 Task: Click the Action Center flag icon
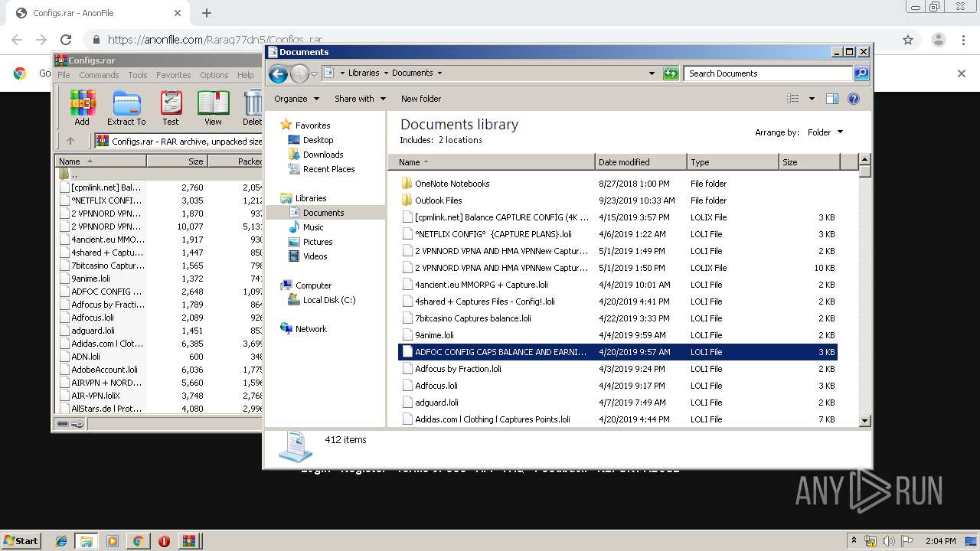coord(906,541)
